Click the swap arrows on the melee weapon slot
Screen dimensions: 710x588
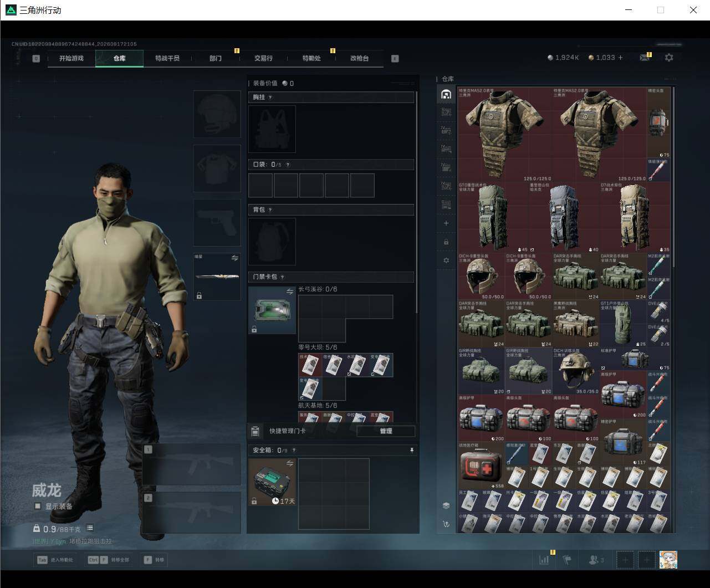click(234, 258)
